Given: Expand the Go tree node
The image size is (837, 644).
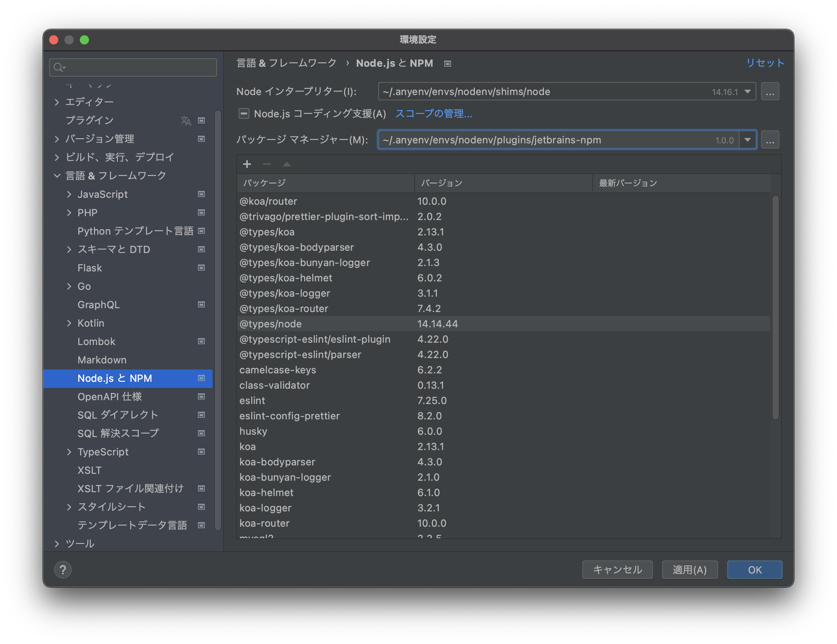Looking at the screenshot, I should click(69, 286).
